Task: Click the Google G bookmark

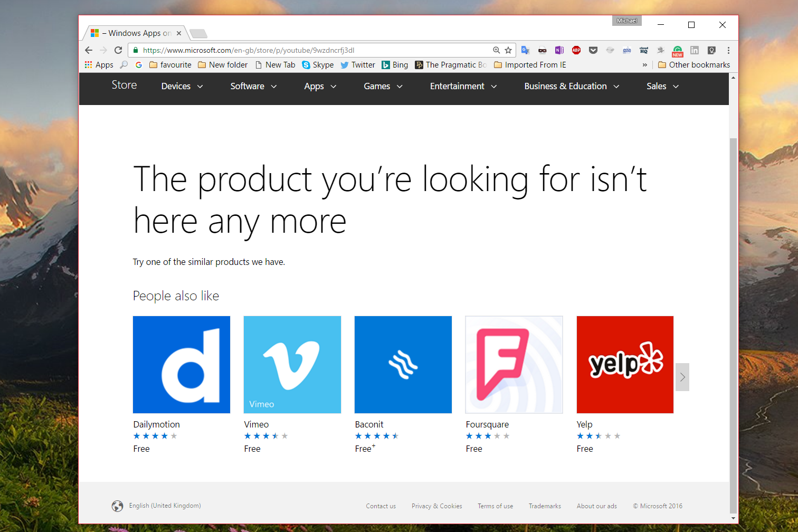Action: [x=139, y=65]
